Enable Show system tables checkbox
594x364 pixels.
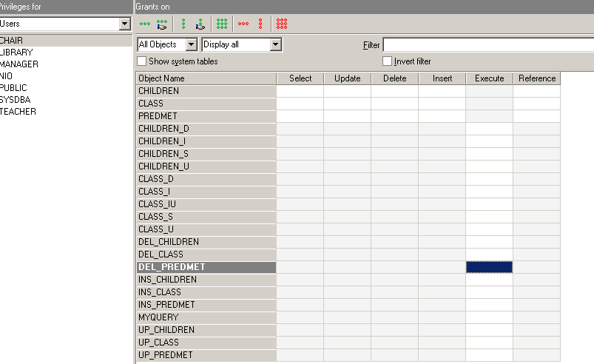click(x=142, y=61)
